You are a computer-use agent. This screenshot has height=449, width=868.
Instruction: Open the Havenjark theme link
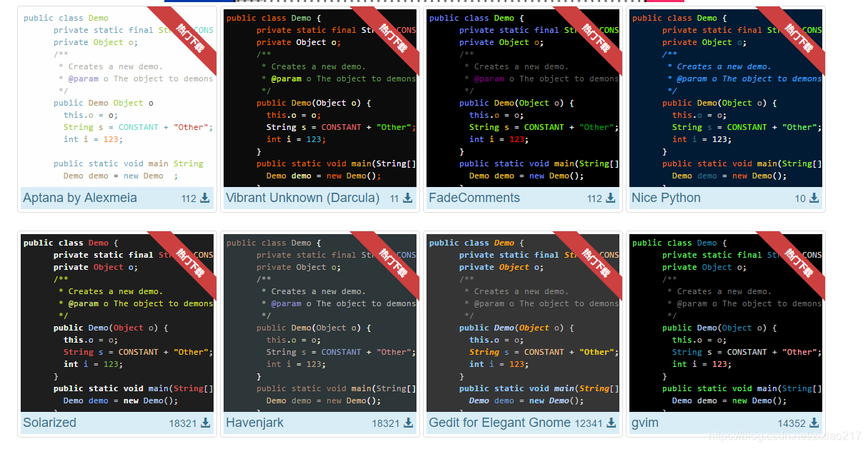pyautogui.click(x=254, y=423)
